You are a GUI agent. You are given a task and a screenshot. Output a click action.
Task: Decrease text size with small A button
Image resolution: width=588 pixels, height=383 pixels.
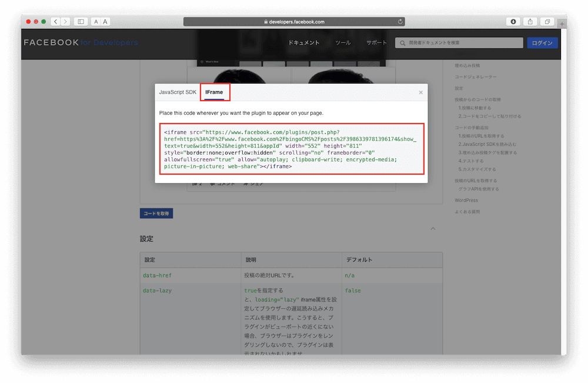tap(96, 22)
